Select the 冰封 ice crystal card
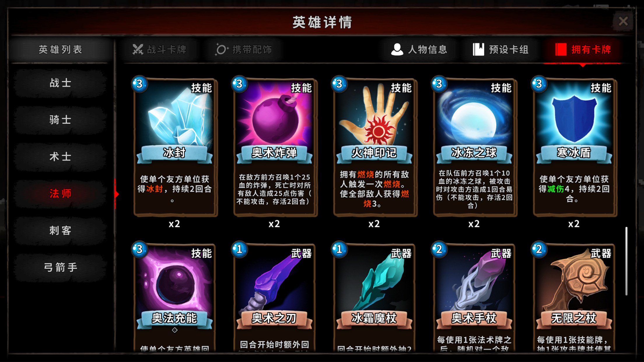This screenshot has height=362, width=644. point(174,147)
